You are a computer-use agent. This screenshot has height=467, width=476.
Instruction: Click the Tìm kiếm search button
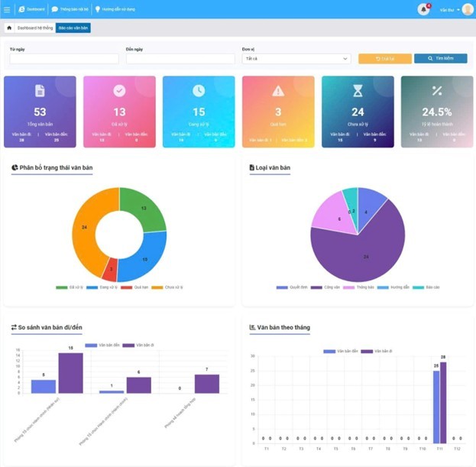[x=440, y=58]
